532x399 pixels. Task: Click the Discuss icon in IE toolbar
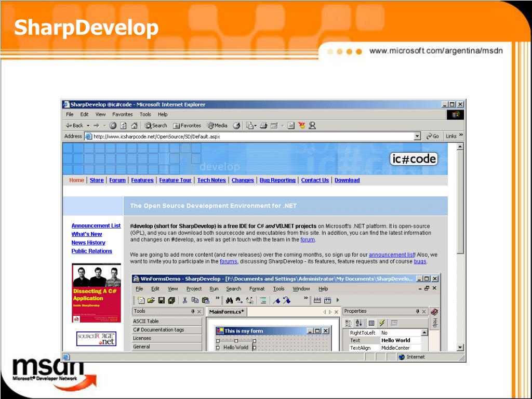pos(291,126)
